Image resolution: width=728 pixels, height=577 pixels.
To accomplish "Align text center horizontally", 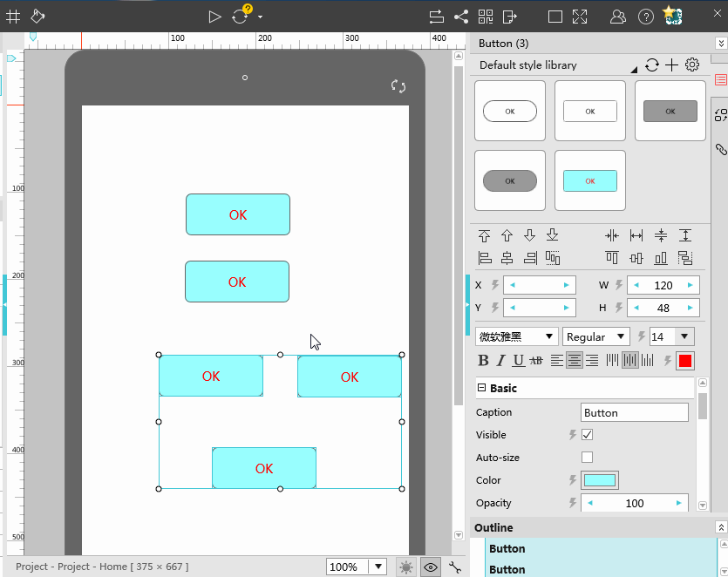I will pyautogui.click(x=575, y=361).
